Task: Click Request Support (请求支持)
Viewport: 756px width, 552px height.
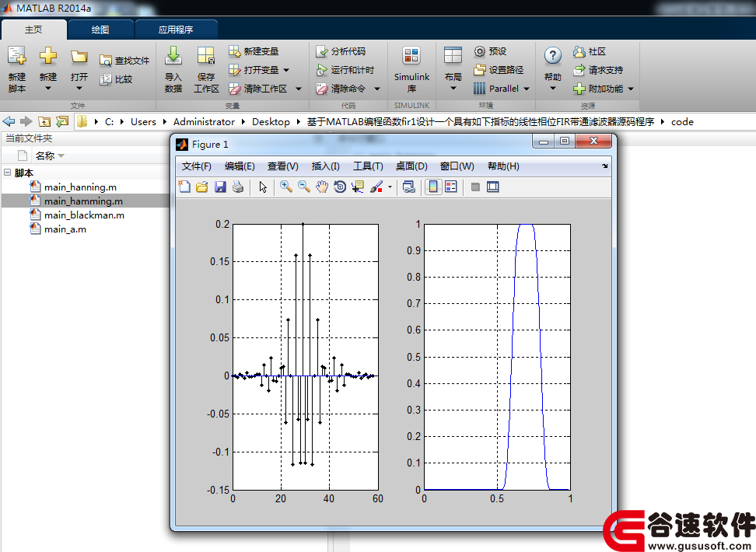Action: [598, 71]
